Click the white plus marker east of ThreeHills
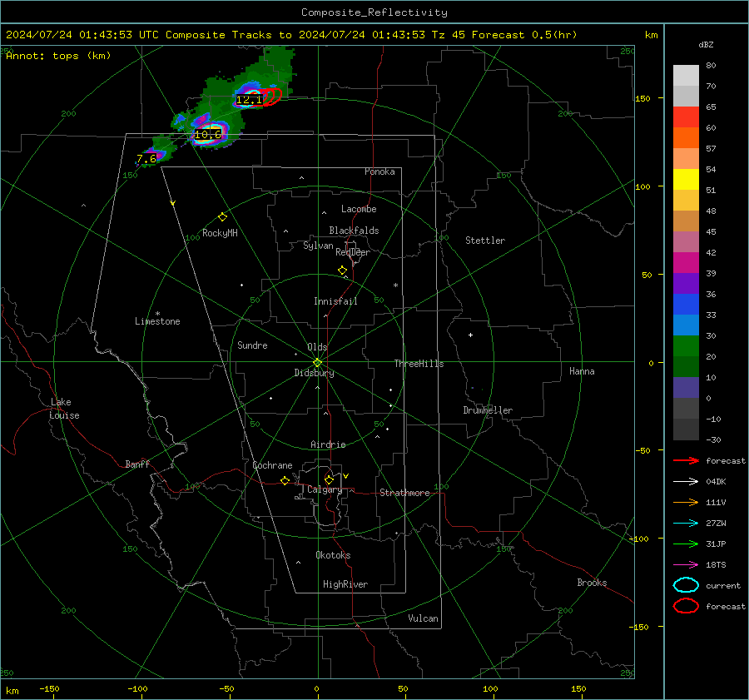The image size is (749, 700). (470, 335)
